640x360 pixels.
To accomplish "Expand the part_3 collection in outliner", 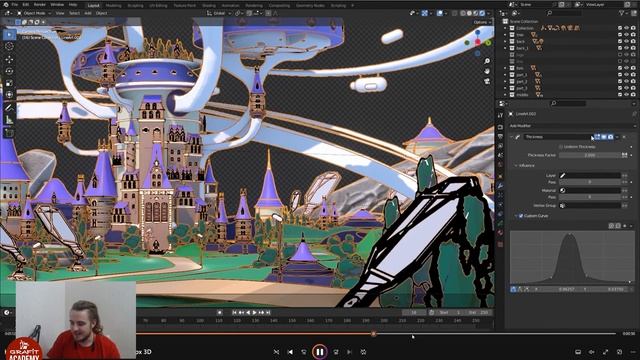I will 505,88.
